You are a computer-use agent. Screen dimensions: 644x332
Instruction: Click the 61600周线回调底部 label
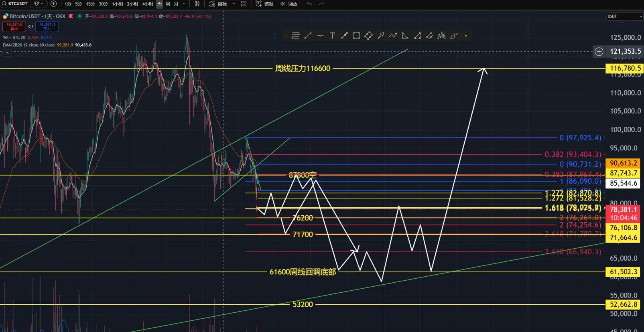303,272
